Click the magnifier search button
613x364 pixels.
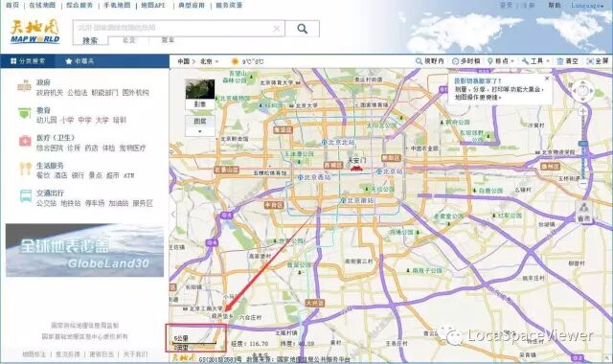(302, 29)
